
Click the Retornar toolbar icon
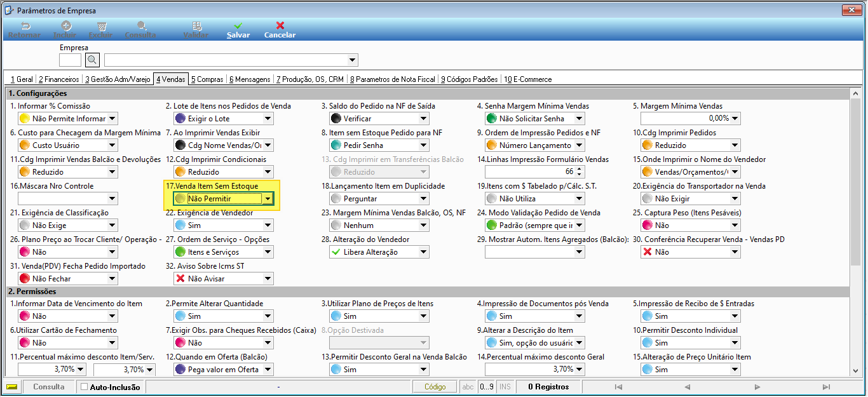pyautogui.click(x=25, y=26)
